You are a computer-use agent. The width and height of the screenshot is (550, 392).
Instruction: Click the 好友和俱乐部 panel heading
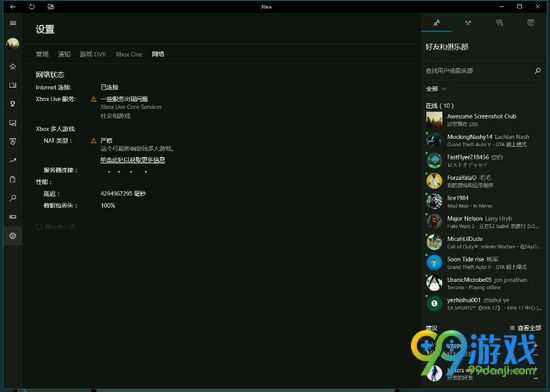coord(447,47)
